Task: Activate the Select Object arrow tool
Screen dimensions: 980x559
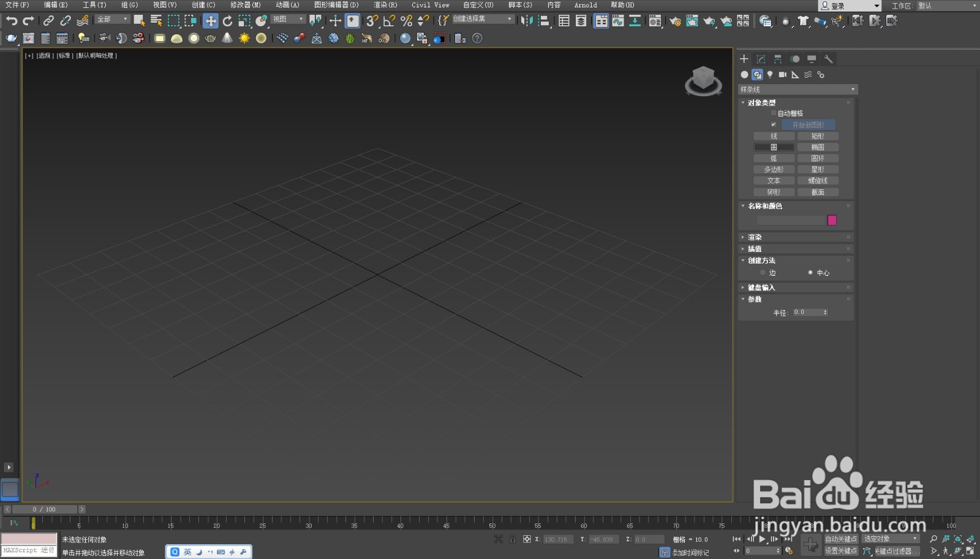Action: (x=139, y=21)
